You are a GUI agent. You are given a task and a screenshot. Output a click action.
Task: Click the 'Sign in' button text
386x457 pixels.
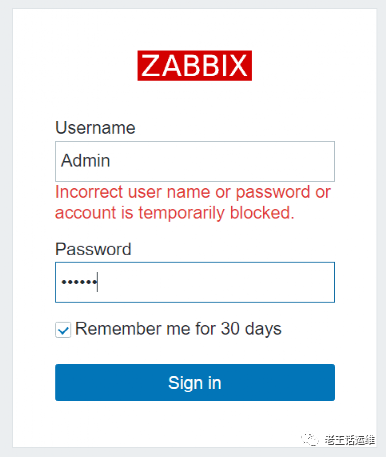pyautogui.click(x=195, y=383)
